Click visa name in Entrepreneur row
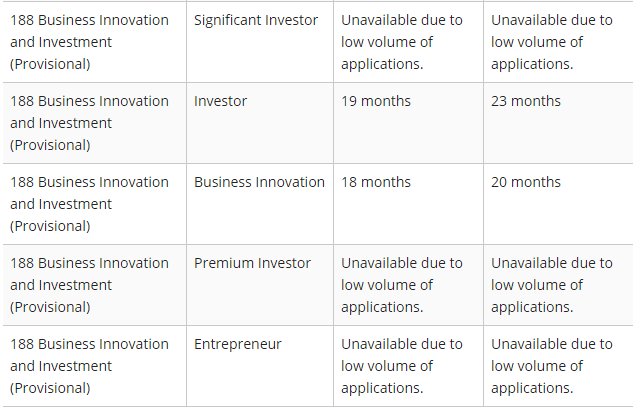The width and height of the screenshot is (633, 407). coord(89,366)
